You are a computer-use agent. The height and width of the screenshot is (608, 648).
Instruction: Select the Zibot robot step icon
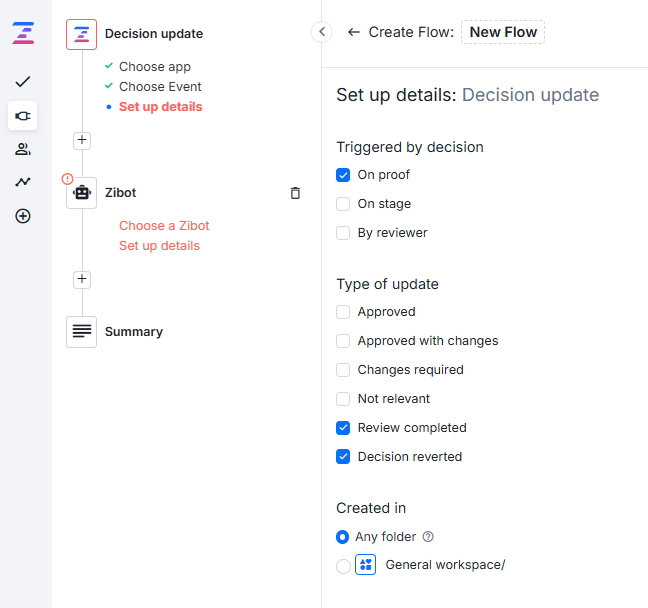click(82, 193)
